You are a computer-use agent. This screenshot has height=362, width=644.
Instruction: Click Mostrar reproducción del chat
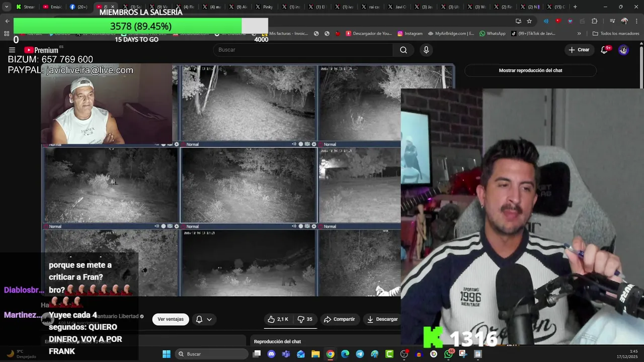point(530,70)
